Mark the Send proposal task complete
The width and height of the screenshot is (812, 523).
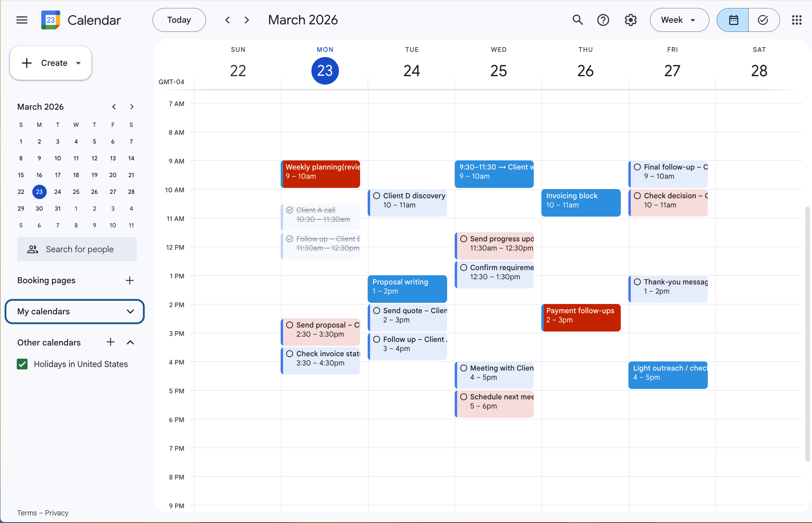290,325
